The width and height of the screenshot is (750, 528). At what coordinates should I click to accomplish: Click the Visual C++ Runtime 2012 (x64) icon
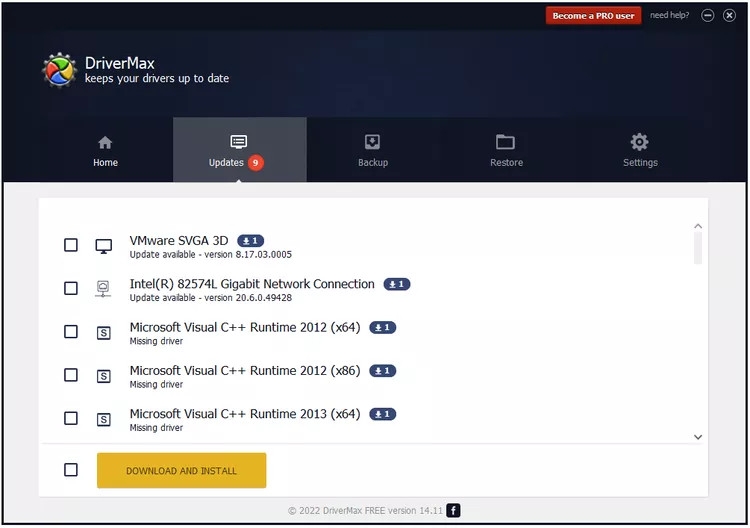pos(103,332)
